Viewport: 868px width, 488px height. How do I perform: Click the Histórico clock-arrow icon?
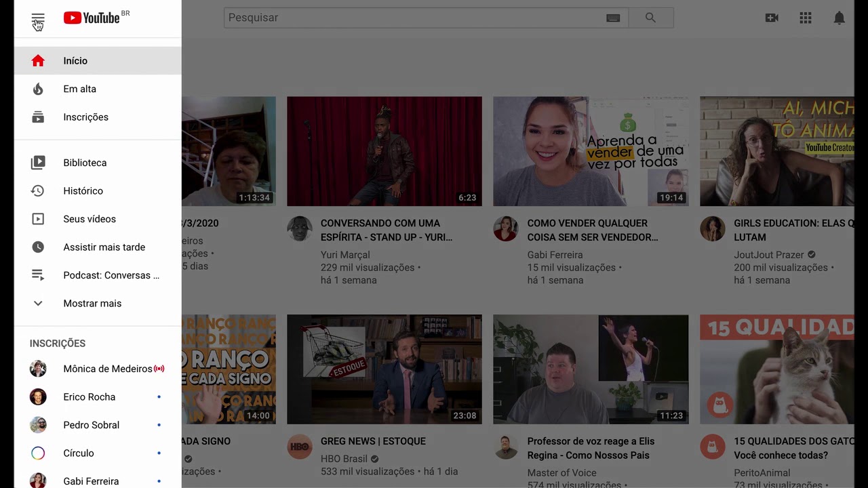coord(38,191)
